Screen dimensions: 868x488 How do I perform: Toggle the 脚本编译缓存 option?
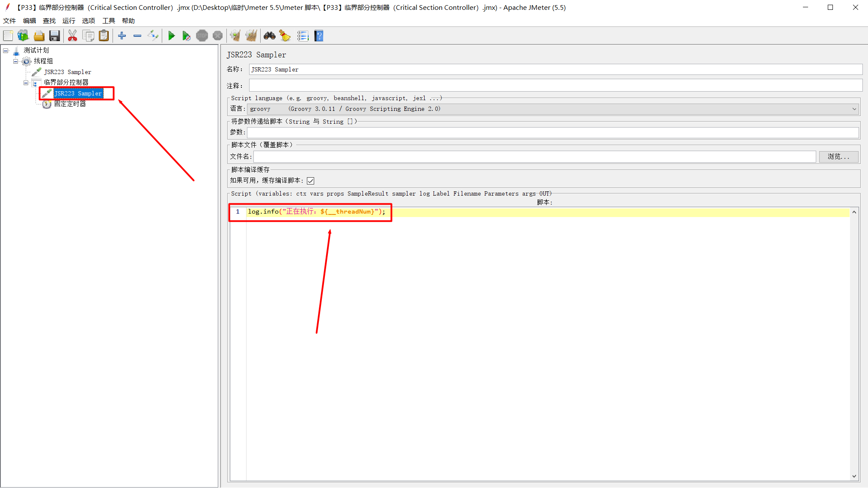click(310, 180)
